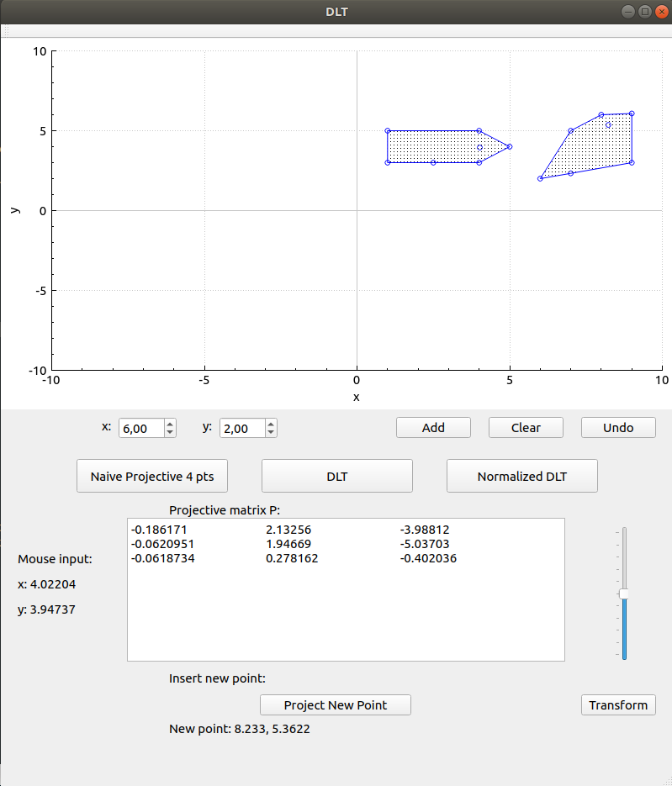
Task: Click matrix value -0.186171
Action: 159,530
